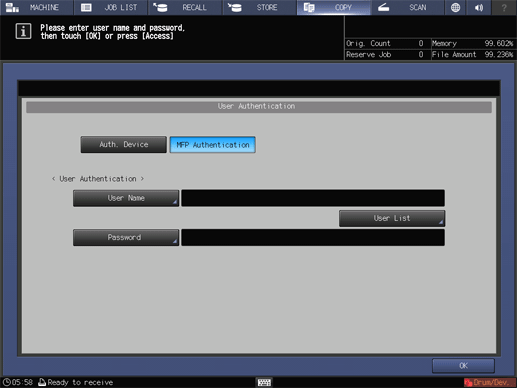Click the globe language icon

[455, 7]
